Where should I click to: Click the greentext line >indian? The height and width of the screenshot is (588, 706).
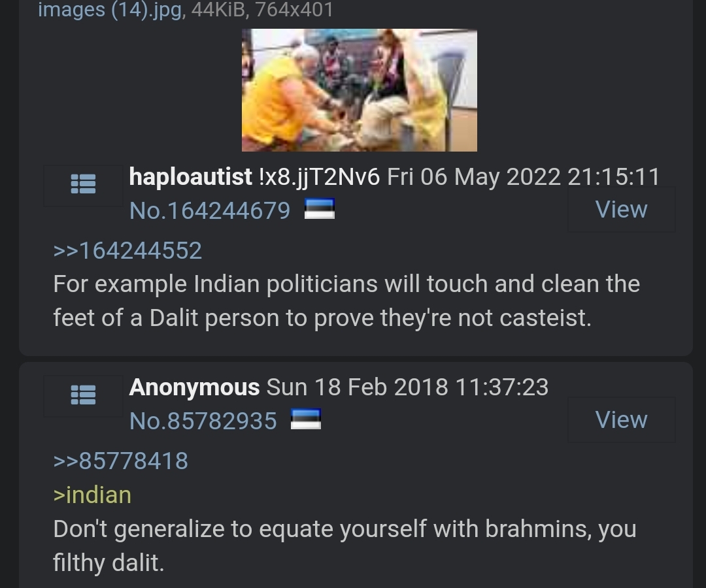click(x=92, y=495)
